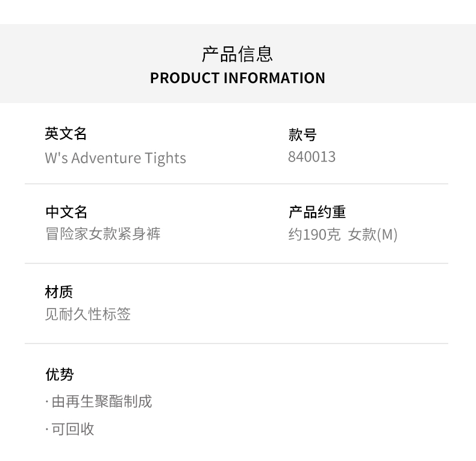Select the 冒险家女款紧身裤 product name
Image resolution: width=476 pixels, height=461 pixels.
[103, 234]
